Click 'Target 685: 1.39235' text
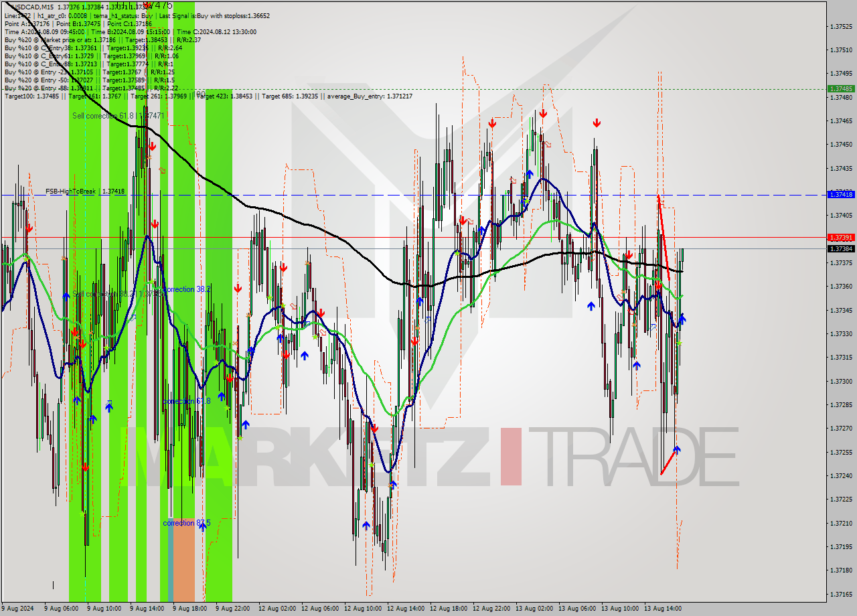This screenshot has width=857, height=616. pos(291,96)
